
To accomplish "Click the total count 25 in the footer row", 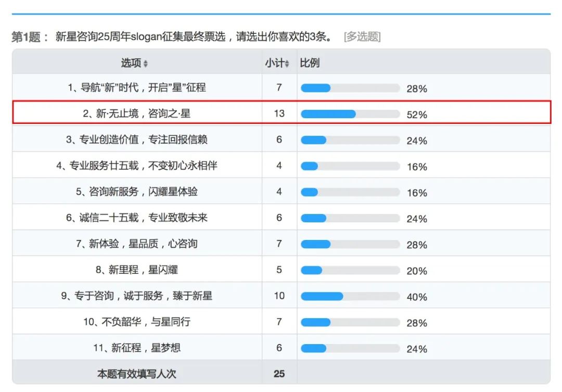I will click(x=279, y=374).
